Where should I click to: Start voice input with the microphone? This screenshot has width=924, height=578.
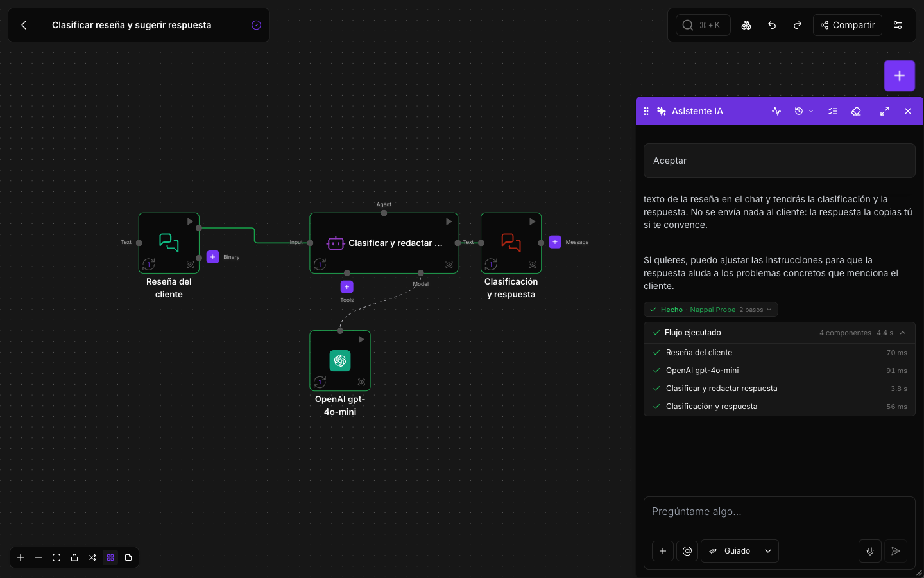tap(870, 551)
